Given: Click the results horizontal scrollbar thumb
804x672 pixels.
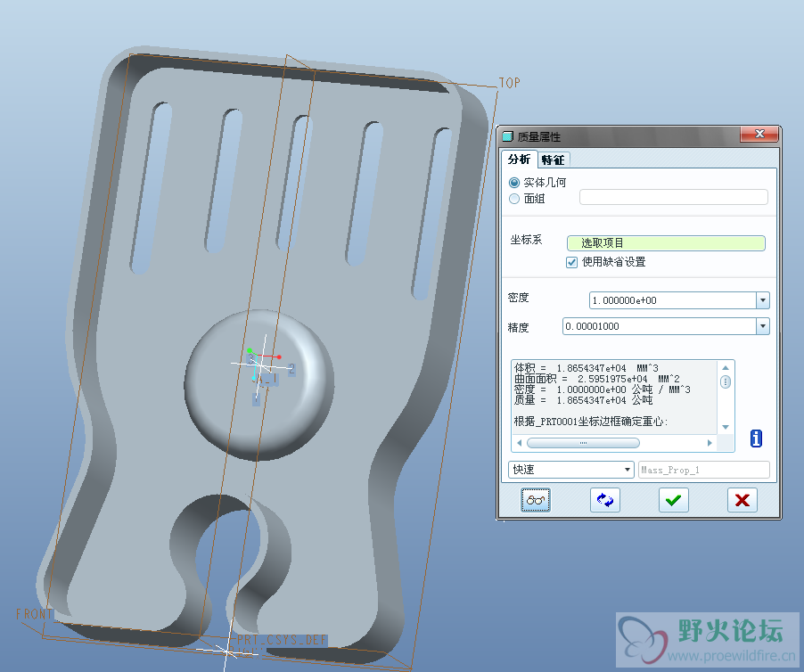Looking at the screenshot, I should 583,443.
